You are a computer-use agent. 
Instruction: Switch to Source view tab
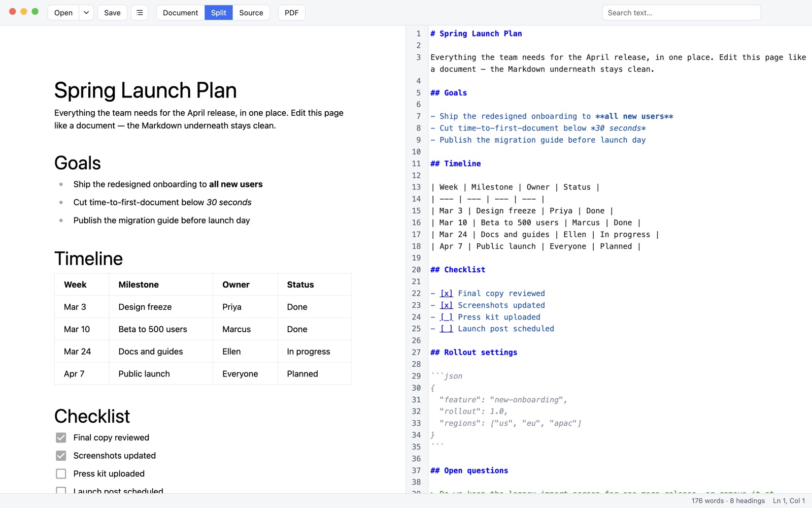pyautogui.click(x=251, y=13)
